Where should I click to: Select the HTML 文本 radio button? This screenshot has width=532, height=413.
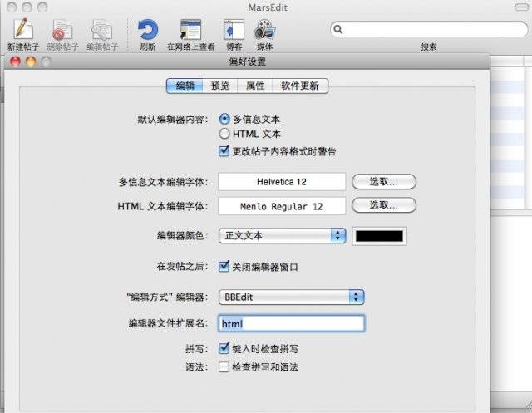coord(224,134)
